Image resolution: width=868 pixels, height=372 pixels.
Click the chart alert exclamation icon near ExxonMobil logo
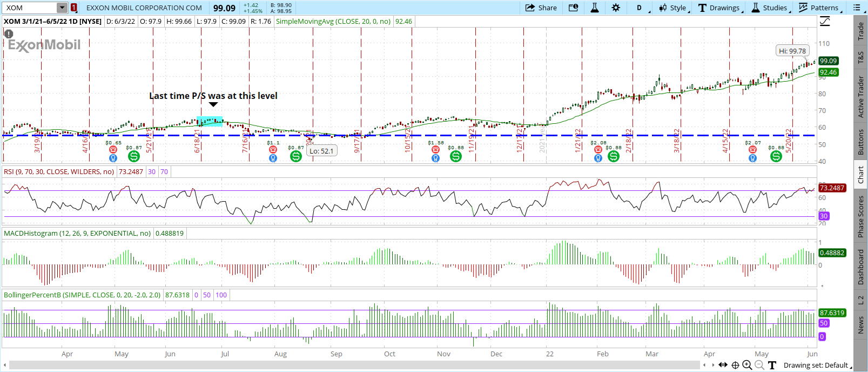click(9, 34)
